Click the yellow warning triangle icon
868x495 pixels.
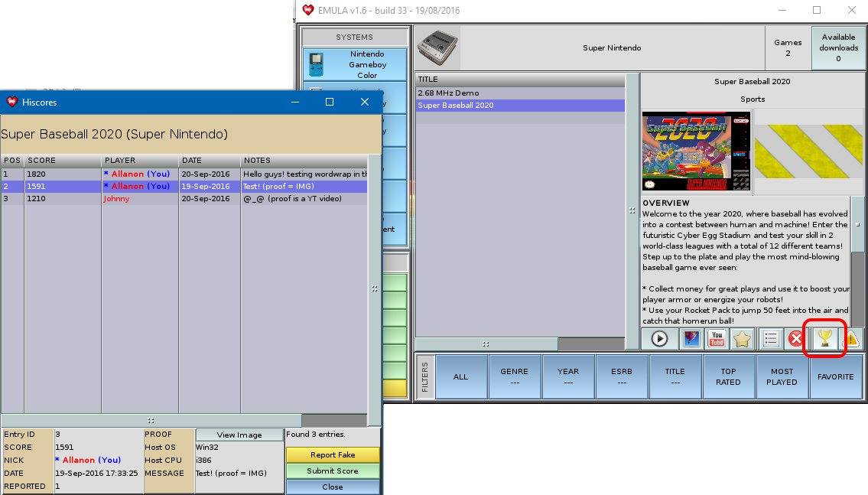[851, 338]
